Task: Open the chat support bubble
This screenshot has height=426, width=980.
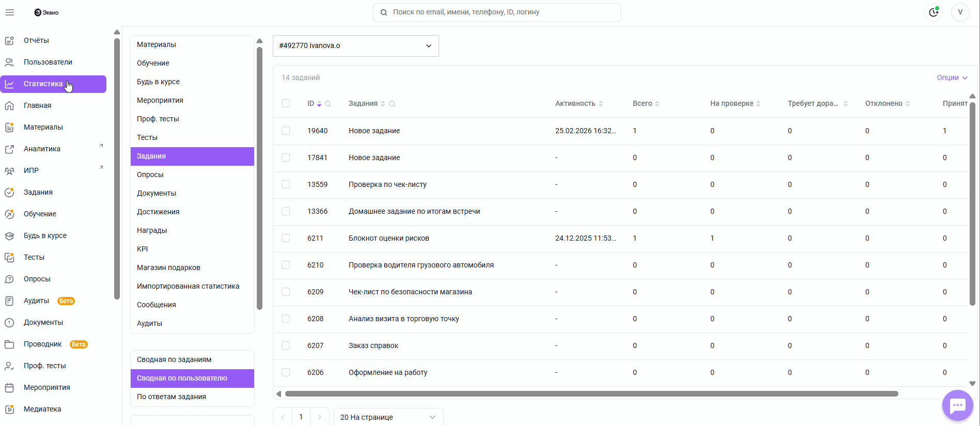Action: (957, 406)
